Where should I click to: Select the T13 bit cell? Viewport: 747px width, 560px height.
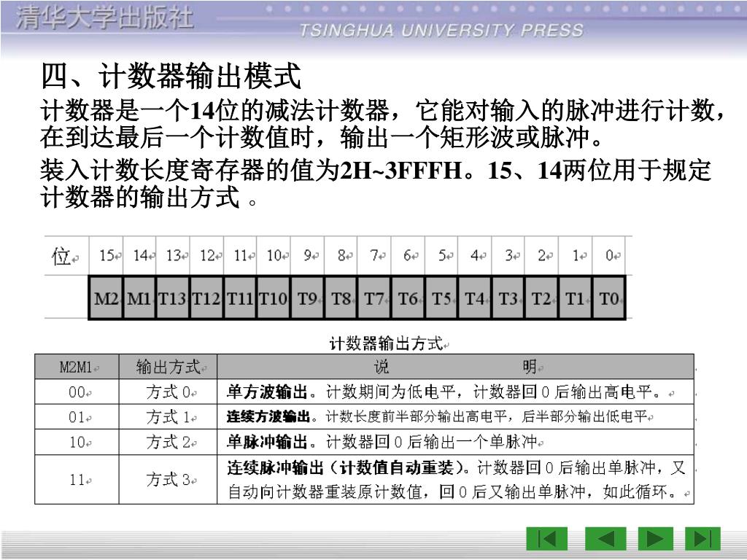172,298
